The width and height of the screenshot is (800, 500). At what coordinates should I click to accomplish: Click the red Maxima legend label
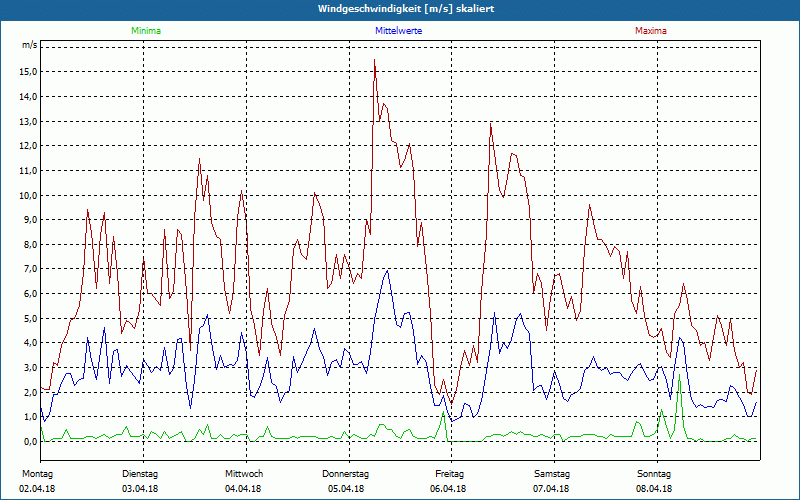(x=650, y=31)
